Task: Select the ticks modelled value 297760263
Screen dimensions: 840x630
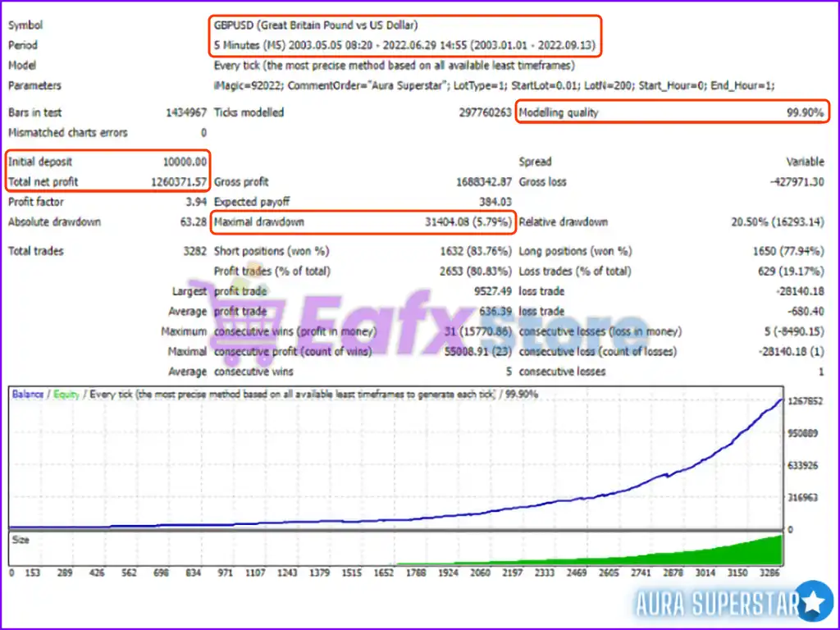Action: coord(485,112)
